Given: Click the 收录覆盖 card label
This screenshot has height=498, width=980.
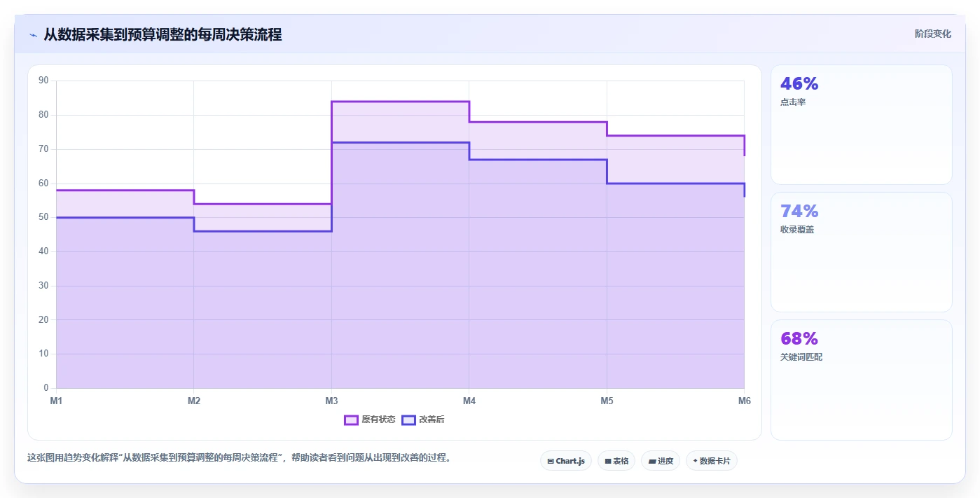Looking at the screenshot, I should click(x=797, y=230).
